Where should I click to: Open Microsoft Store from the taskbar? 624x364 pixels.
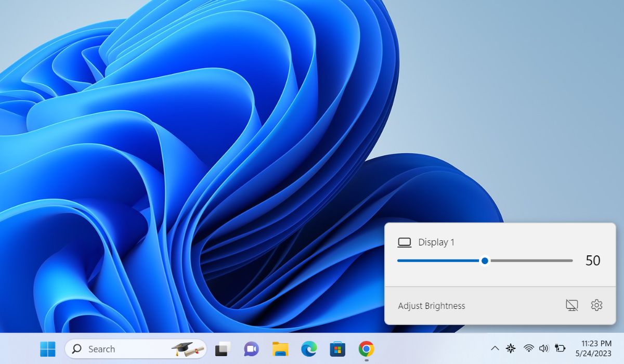(337, 348)
